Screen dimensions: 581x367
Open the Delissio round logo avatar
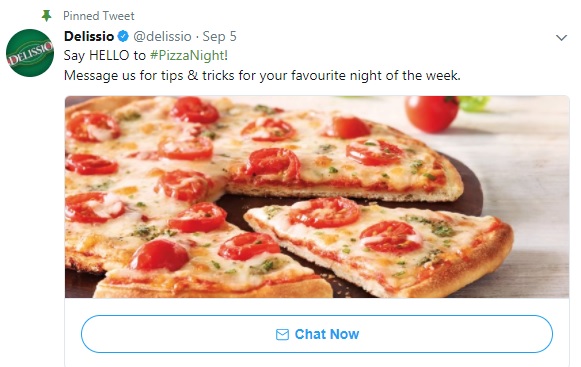click(x=30, y=53)
